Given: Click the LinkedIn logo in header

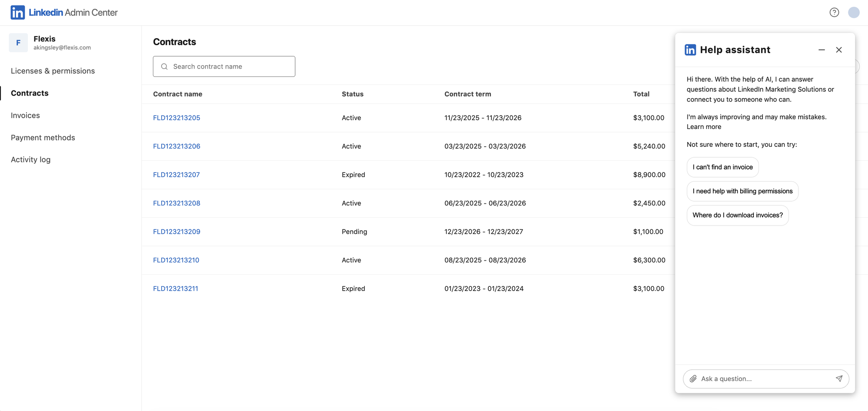Looking at the screenshot, I should [x=17, y=12].
